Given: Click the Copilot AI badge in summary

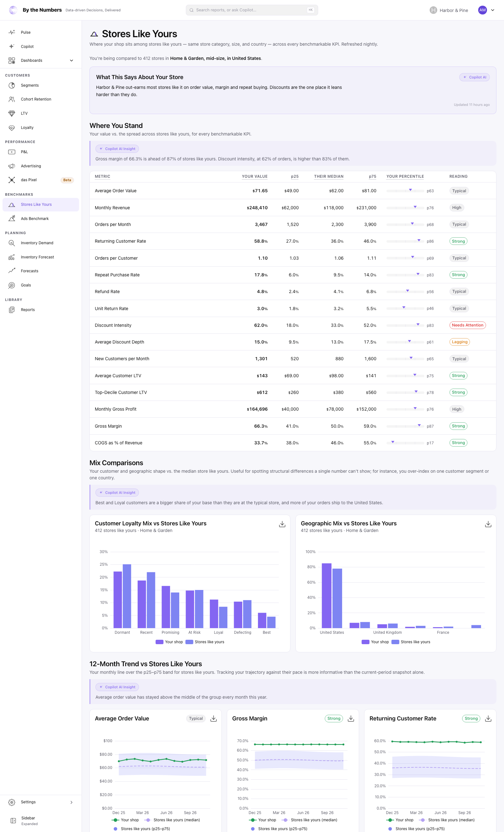Looking at the screenshot, I should click(x=474, y=77).
